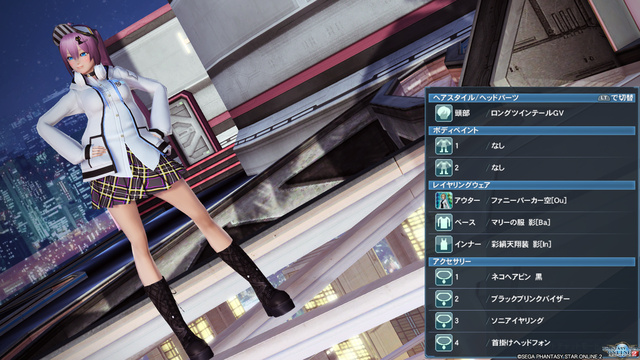
Task: Select the レイヤリングウェア section header
Action: (x=531, y=185)
